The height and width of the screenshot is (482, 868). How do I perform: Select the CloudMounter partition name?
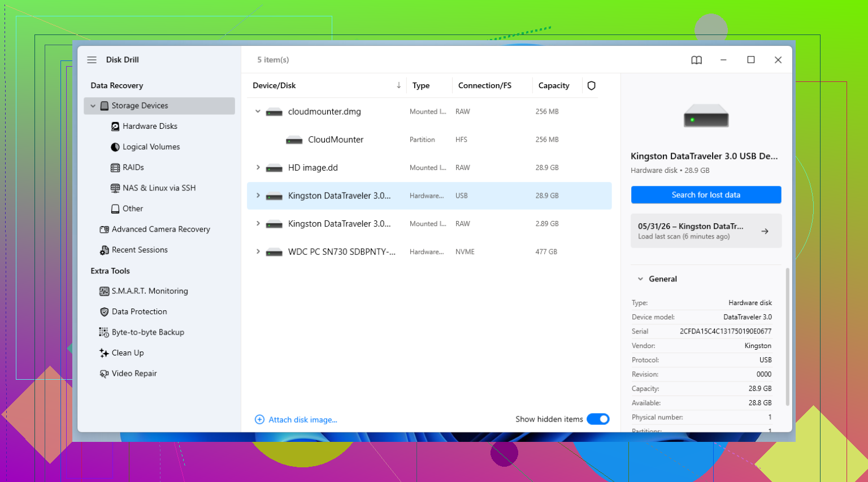click(x=336, y=140)
